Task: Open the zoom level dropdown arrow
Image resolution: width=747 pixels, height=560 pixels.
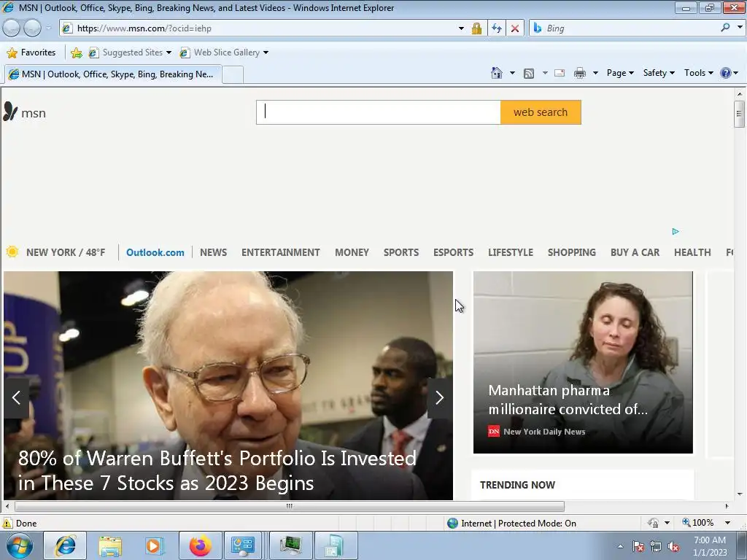Action: [x=728, y=523]
